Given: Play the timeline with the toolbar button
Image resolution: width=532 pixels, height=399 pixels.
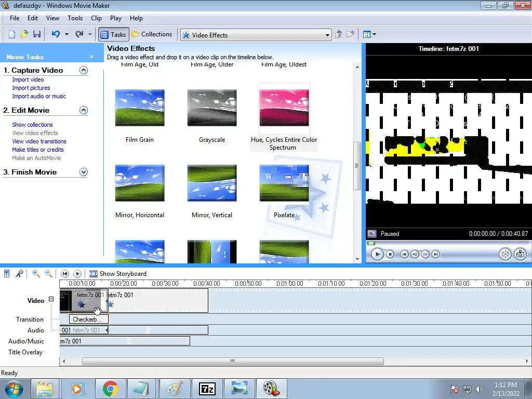Looking at the screenshot, I should tap(77, 273).
